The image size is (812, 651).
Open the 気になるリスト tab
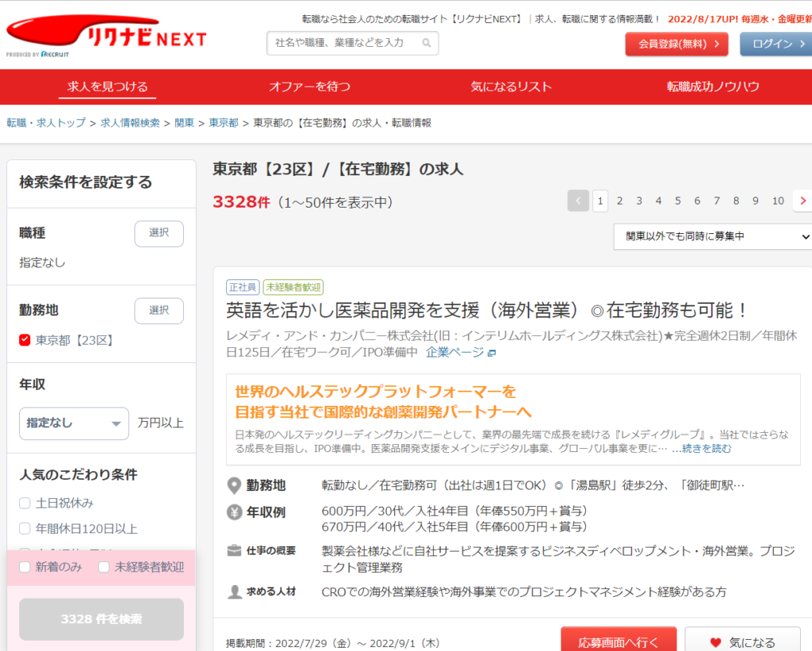(x=511, y=86)
